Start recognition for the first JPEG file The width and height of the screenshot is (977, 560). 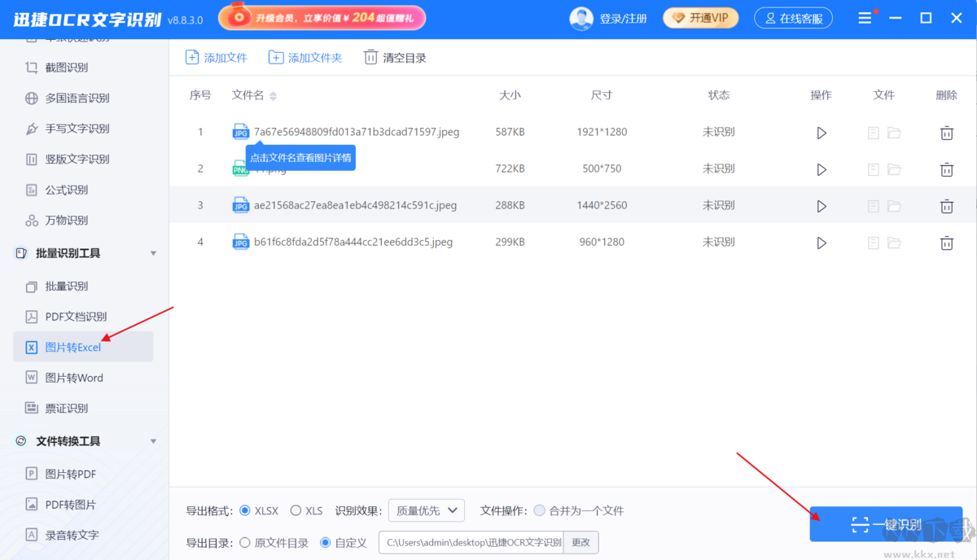pos(821,132)
